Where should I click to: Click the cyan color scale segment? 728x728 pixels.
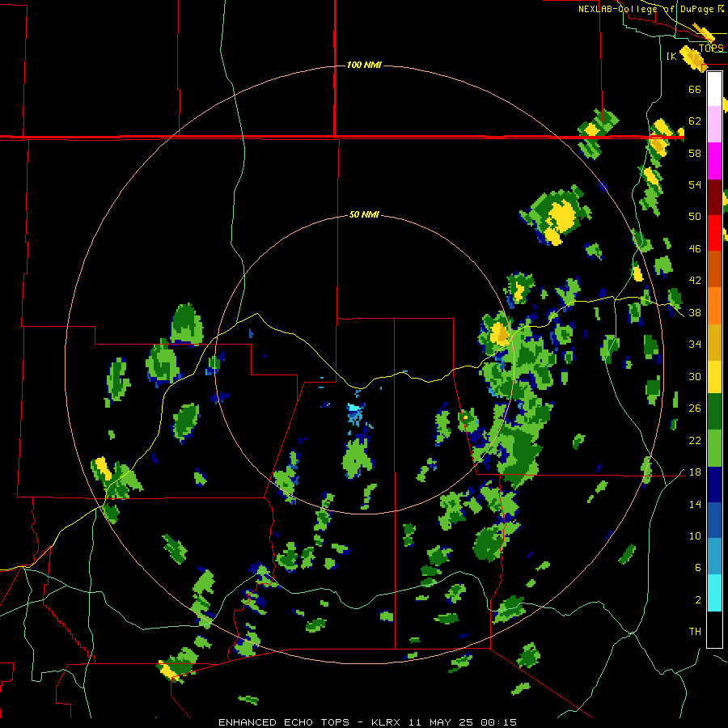coord(714,593)
